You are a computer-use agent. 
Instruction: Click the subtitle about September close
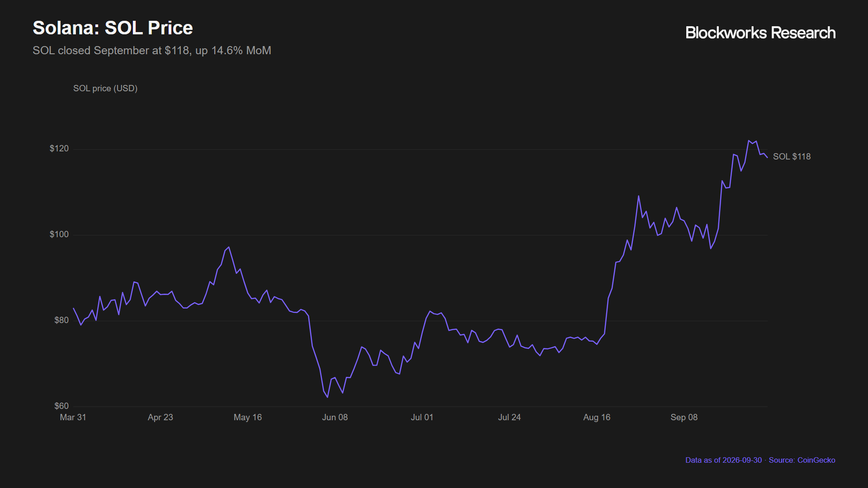[152, 51]
